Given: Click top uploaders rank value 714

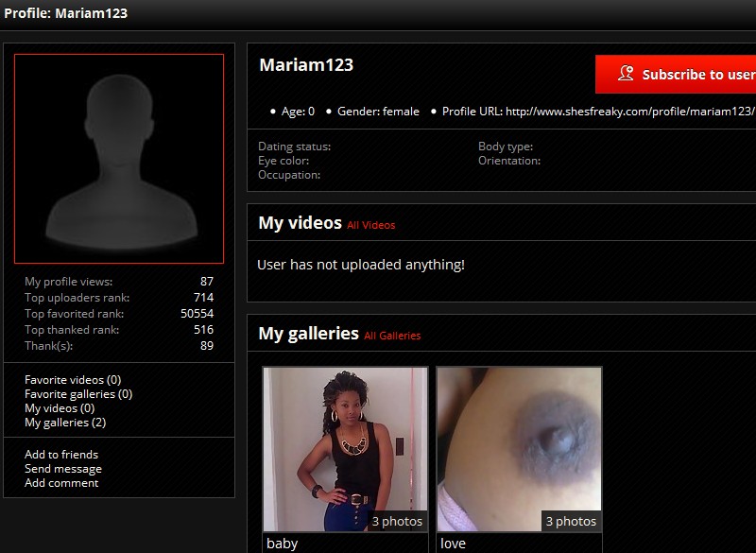Looking at the screenshot, I should coord(203,298).
